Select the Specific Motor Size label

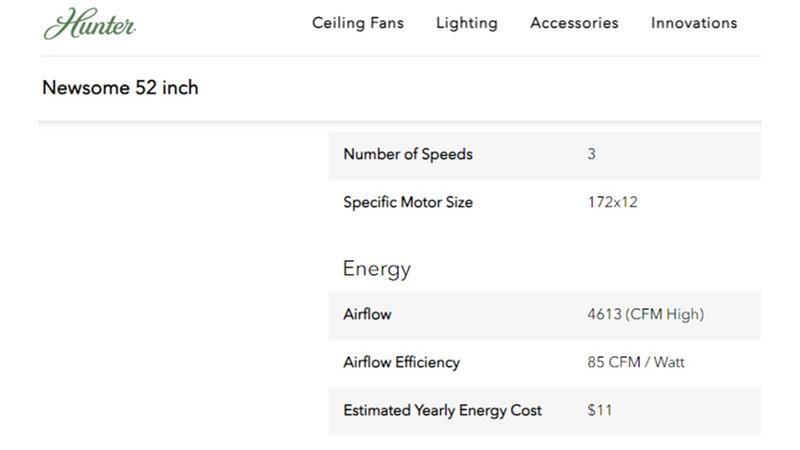point(408,202)
